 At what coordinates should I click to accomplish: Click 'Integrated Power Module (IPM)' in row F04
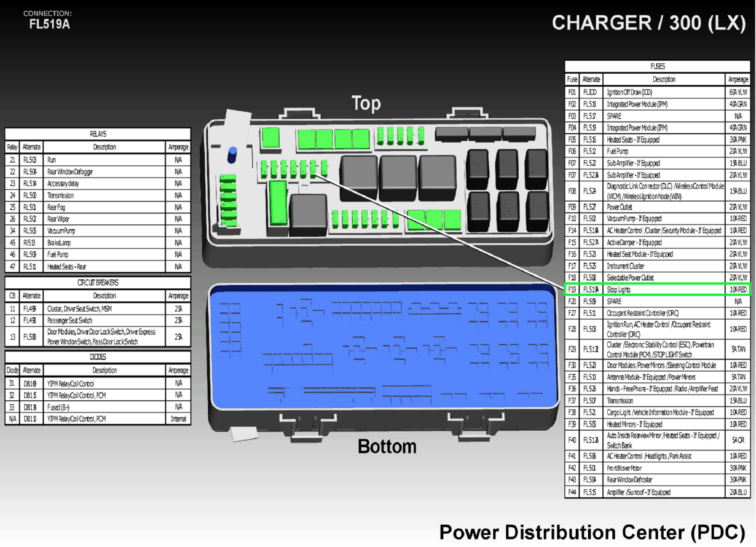637,128
